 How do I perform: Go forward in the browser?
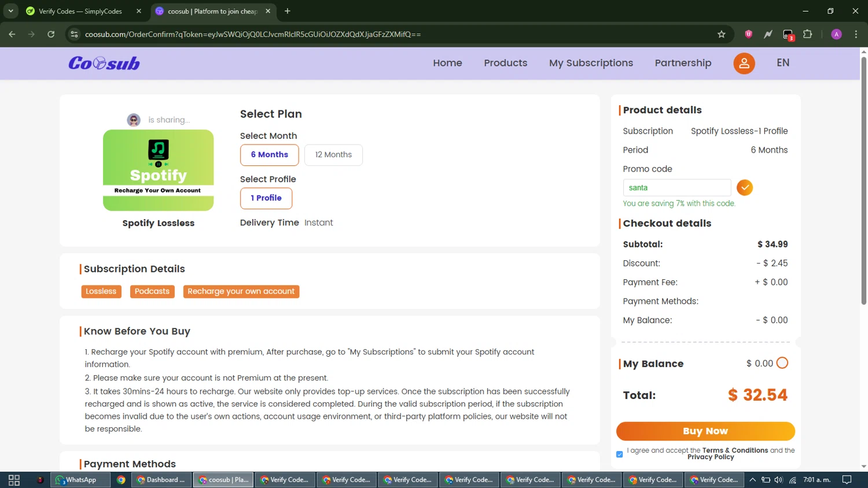pos(31,34)
